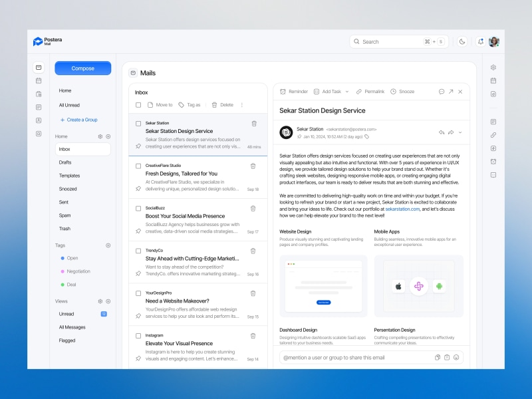Click the Postera Mail logo

[x=47, y=41]
